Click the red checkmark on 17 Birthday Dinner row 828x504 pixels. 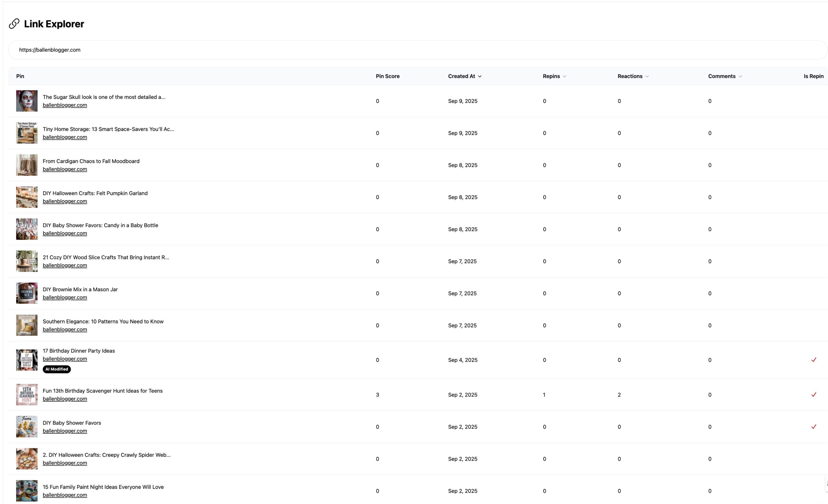813,360
